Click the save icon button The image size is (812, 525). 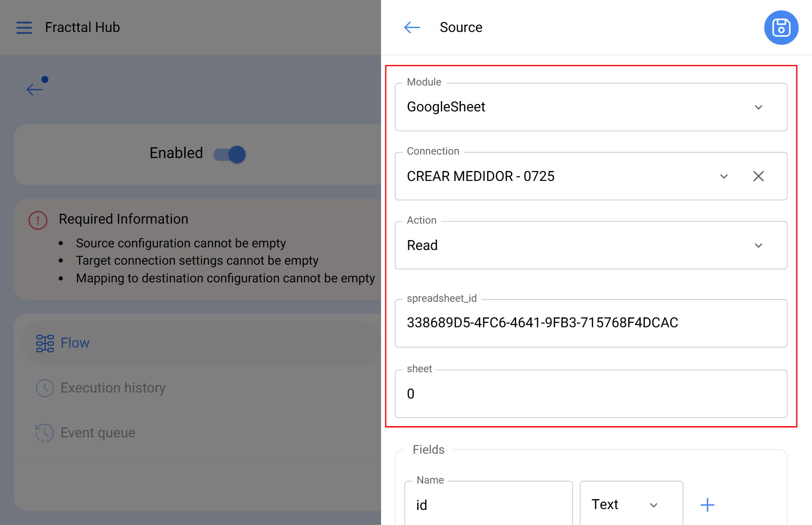coord(781,28)
